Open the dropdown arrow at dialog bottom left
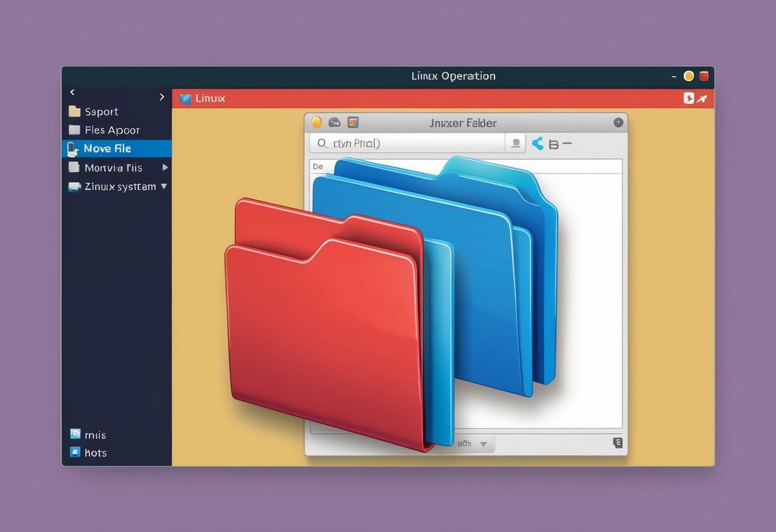This screenshot has height=532, width=776. point(483,443)
